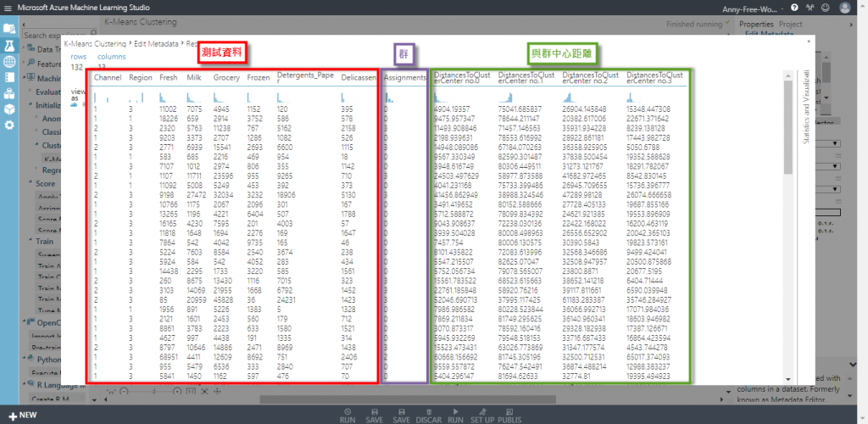This screenshot has height=424, width=868.
Task: Expand Feature Selection tree node
Action: pos(25,64)
